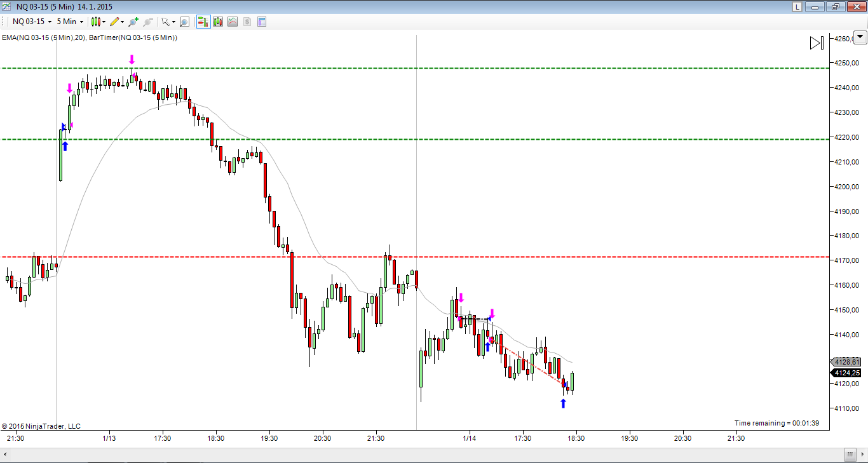868x463 pixels.
Task: Click the '1/13' date label on time axis
Action: pos(109,438)
